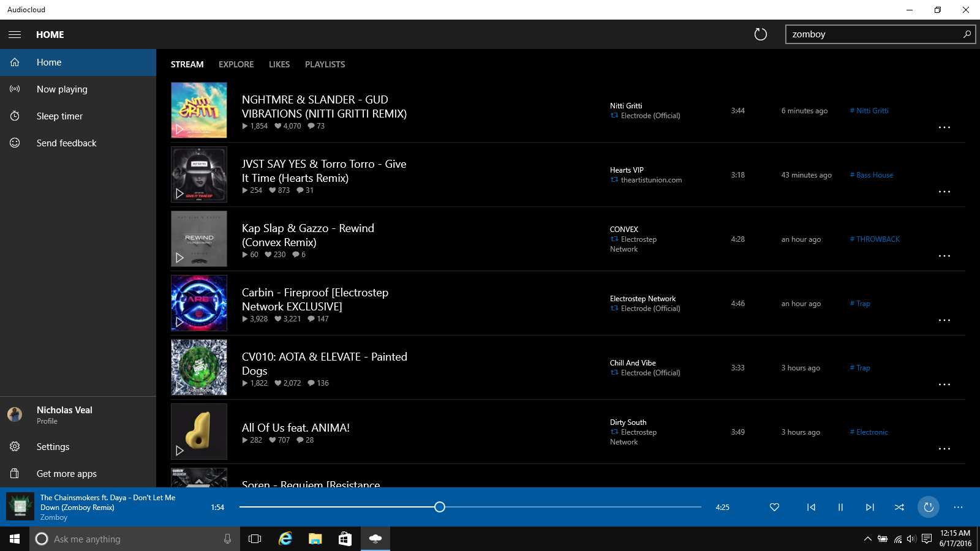This screenshot has width=980, height=551.
Task: Play the Rewind Convex Remix thumbnail
Action: [x=199, y=239]
